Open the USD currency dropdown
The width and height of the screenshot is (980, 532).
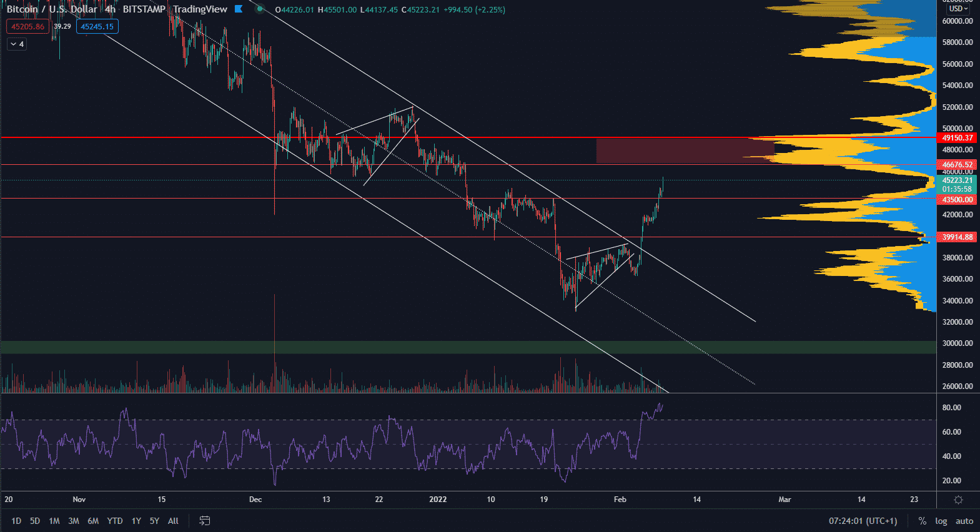[x=958, y=9]
